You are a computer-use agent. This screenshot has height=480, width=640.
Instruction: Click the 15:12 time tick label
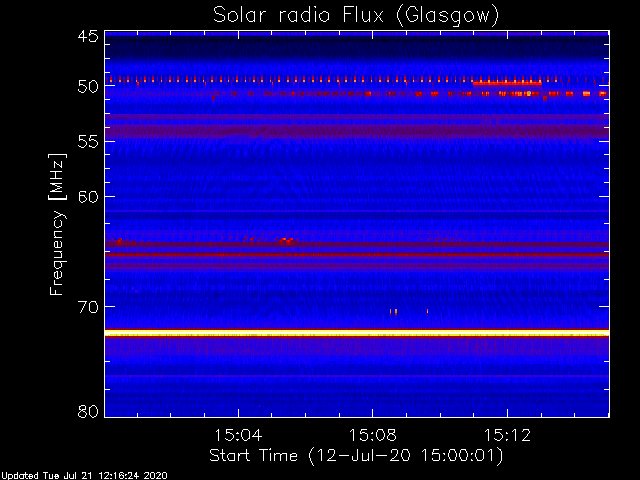click(507, 435)
